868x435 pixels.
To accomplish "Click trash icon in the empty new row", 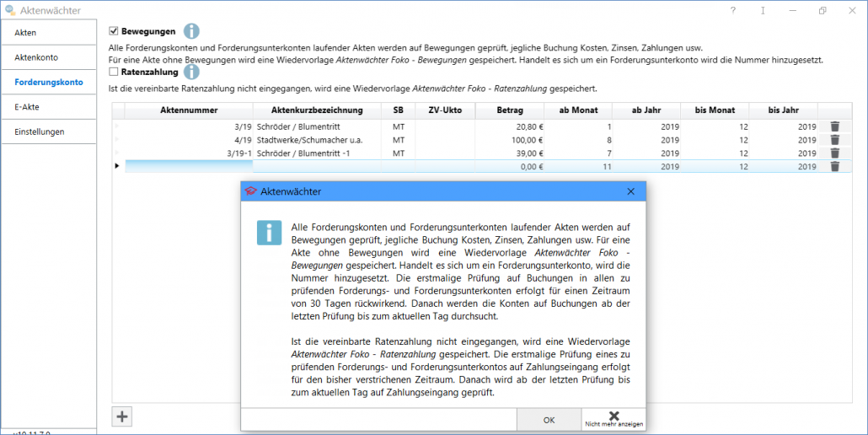I will (834, 167).
